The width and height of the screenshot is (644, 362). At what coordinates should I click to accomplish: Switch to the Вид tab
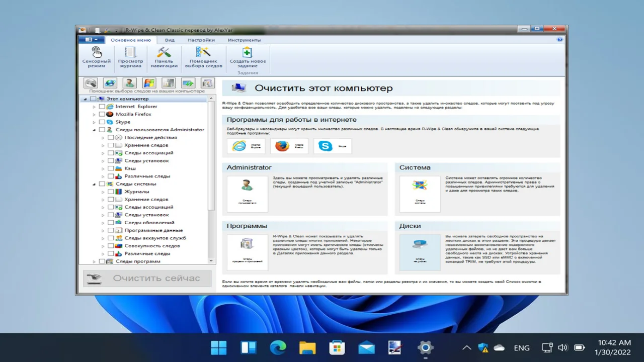(170, 40)
